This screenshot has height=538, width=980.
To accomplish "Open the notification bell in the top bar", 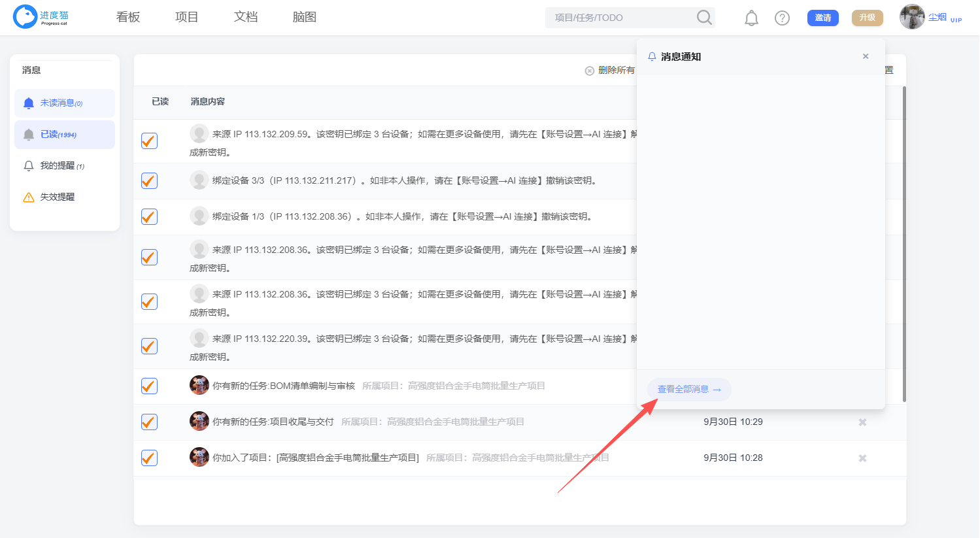I will [752, 18].
